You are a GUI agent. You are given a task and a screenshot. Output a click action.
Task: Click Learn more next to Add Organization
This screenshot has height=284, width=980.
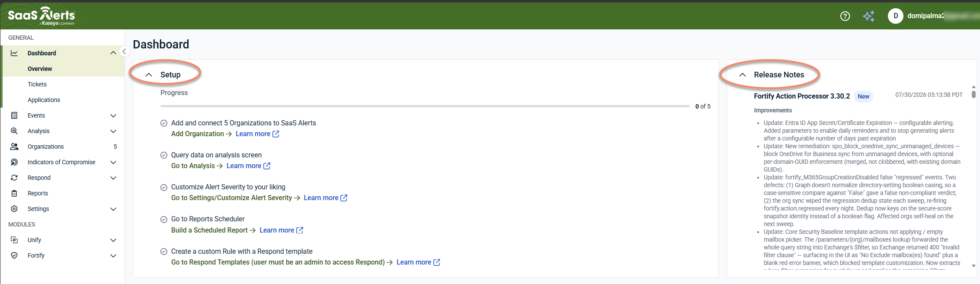(253, 134)
